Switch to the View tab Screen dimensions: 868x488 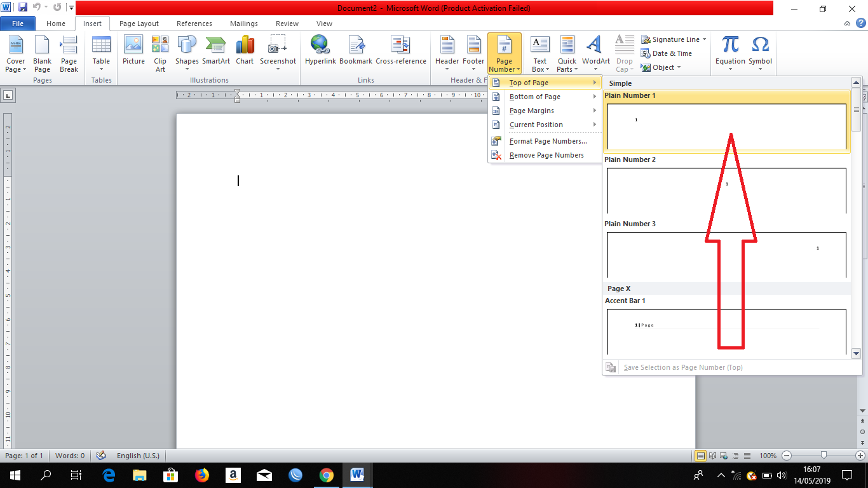[x=324, y=24]
